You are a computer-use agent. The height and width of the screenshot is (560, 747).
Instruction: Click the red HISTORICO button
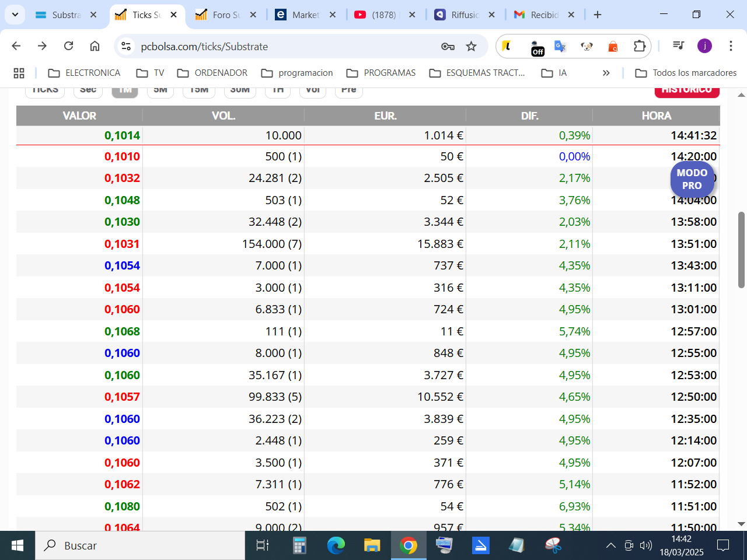687,90
